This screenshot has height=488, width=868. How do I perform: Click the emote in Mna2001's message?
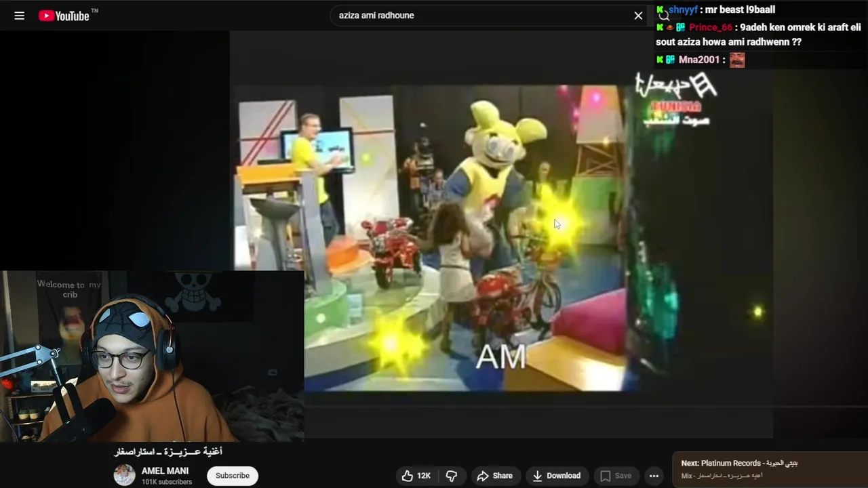pos(737,60)
